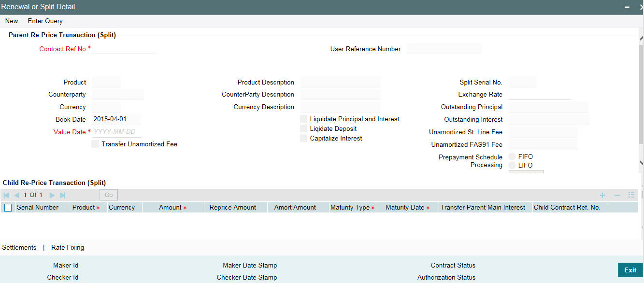Click the Outstanding Interest field

click(x=549, y=119)
